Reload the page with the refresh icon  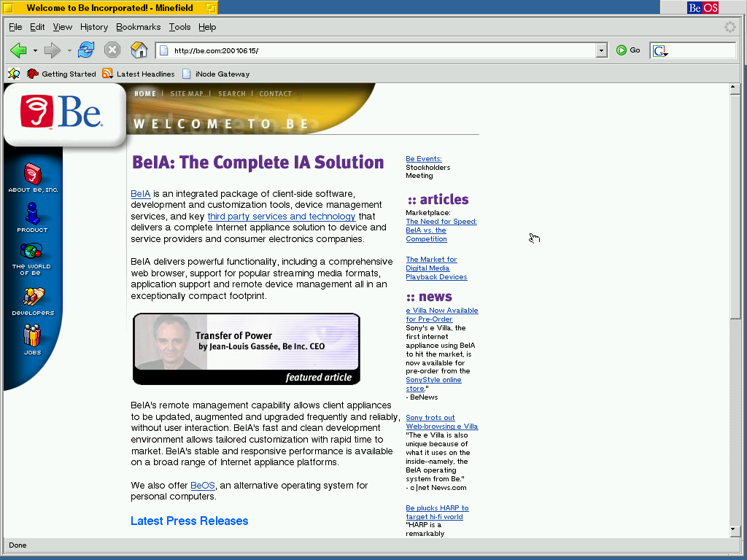coord(86,50)
